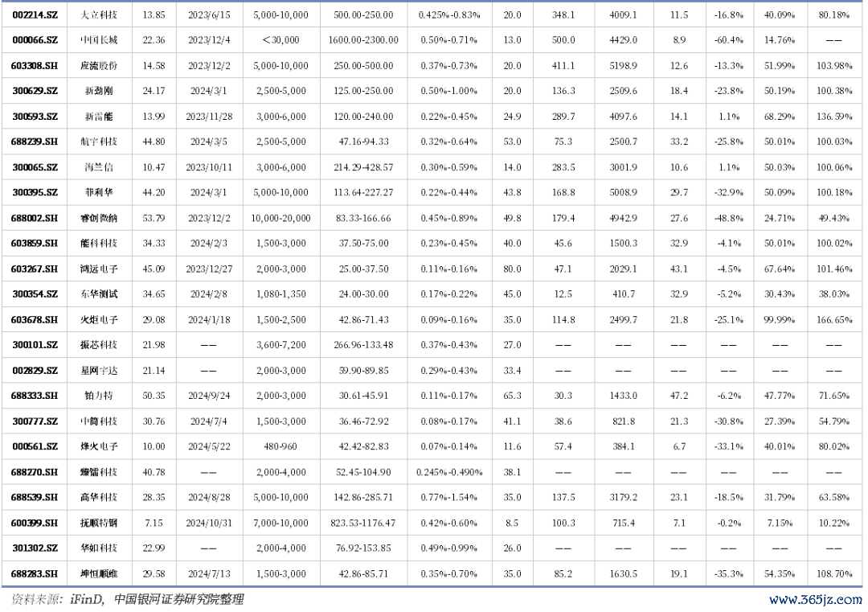Click stock code 300395.SZ

coord(35,193)
